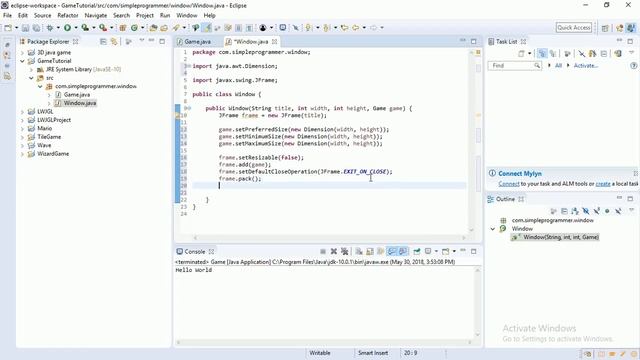This screenshot has height=360, width=640.
Task: Open the Run button dropdown arrow
Action: 76,28
